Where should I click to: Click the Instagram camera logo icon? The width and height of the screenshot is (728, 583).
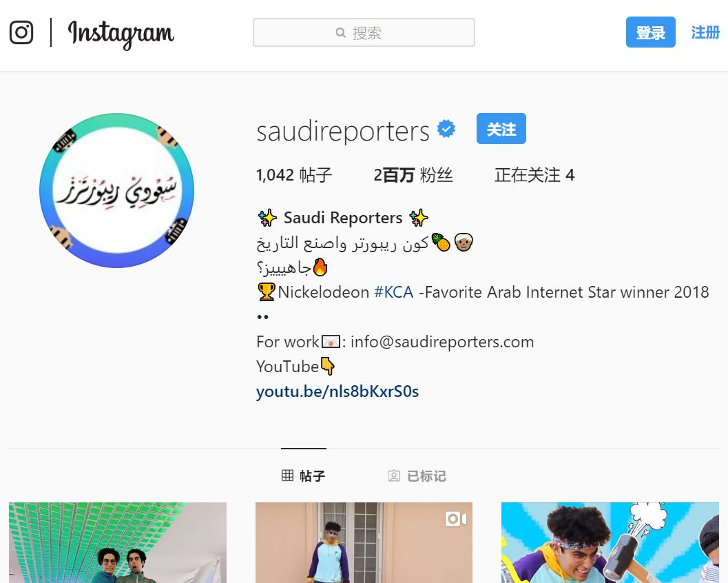click(x=21, y=32)
